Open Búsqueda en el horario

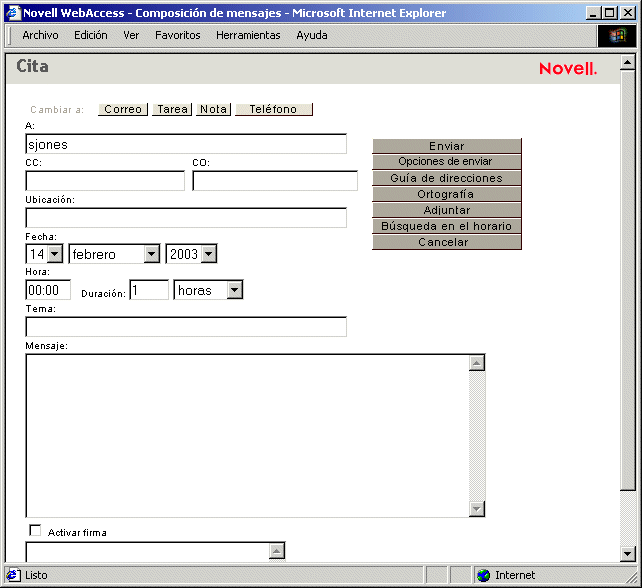click(447, 226)
